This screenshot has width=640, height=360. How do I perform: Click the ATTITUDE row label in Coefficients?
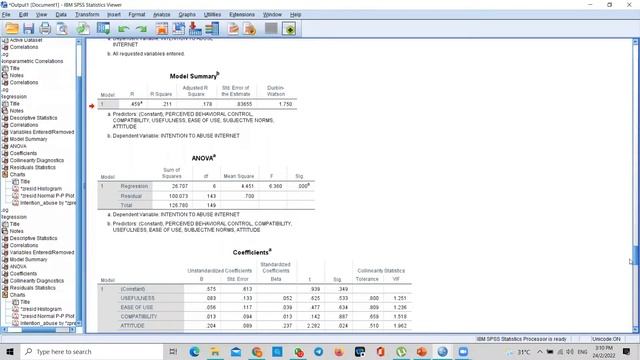[132, 326]
